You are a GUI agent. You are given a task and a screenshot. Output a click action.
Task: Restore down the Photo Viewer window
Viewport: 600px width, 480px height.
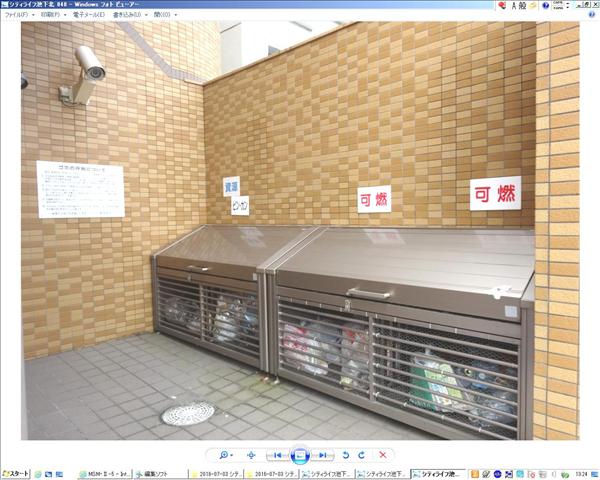tap(587, 5)
